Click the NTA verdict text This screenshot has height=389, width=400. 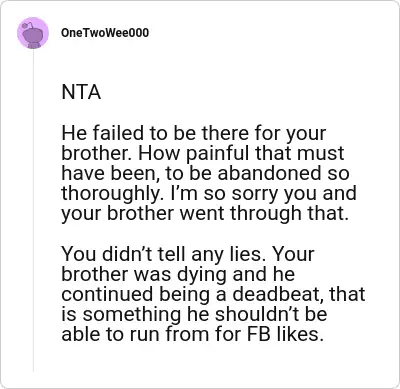pyautogui.click(x=81, y=92)
